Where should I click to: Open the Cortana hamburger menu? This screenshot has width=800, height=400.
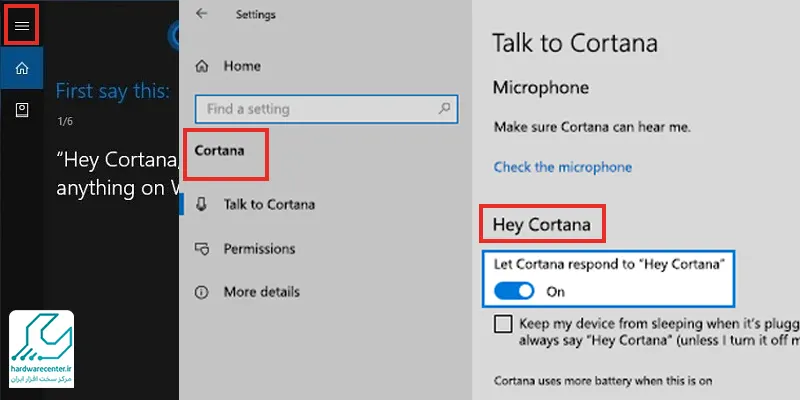click(x=22, y=26)
